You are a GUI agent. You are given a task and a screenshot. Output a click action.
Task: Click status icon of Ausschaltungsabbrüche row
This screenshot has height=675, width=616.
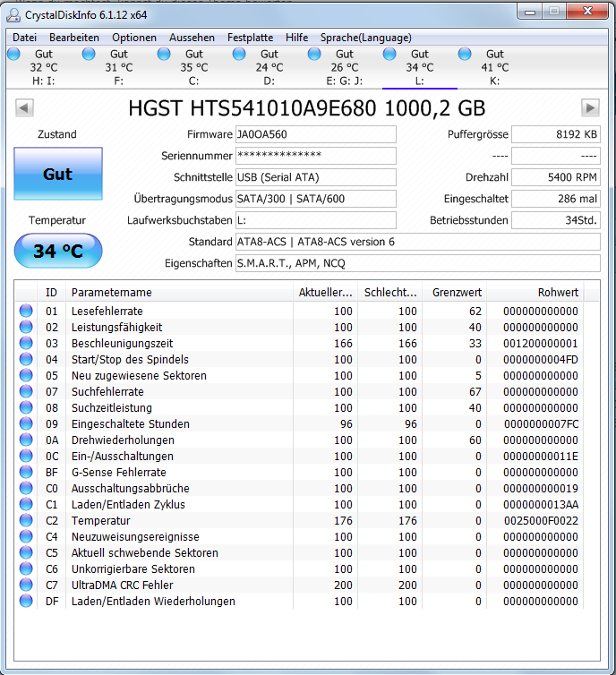[x=26, y=488]
